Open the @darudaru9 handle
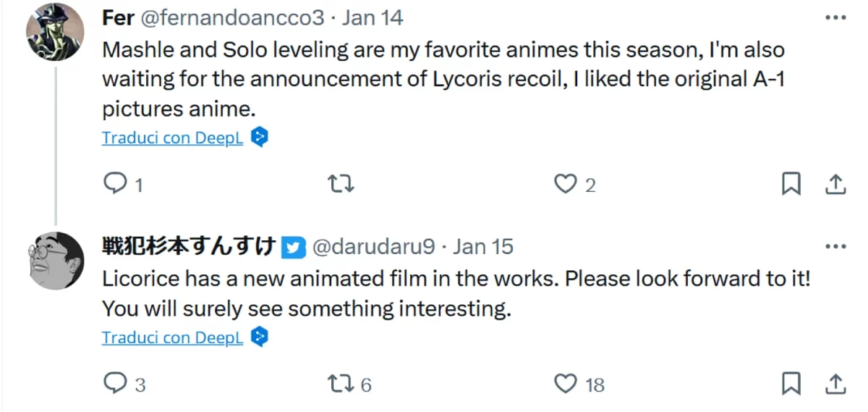Image resolution: width=868 pixels, height=412 pixels. click(x=373, y=246)
